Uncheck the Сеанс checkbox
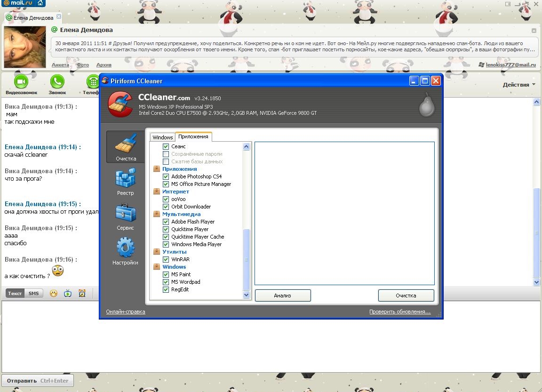Image resolution: width=542 pixels, height=392 pixels. click(166, 146)
